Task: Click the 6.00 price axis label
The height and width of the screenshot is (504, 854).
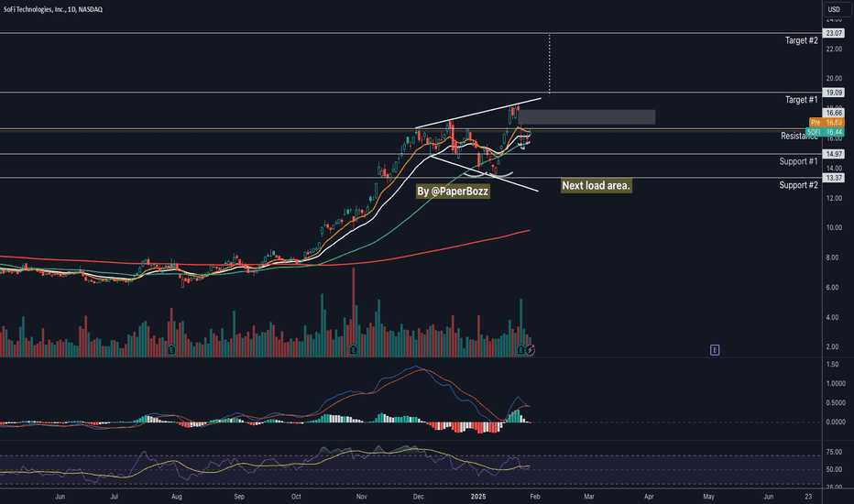Action: click(833, 288)
